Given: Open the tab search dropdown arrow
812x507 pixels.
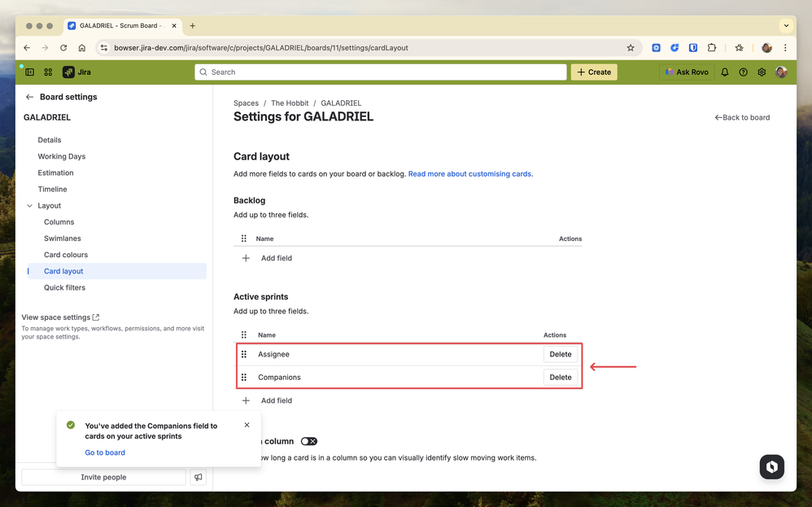Looking at the screenshot, I should [x=786, y=25].
